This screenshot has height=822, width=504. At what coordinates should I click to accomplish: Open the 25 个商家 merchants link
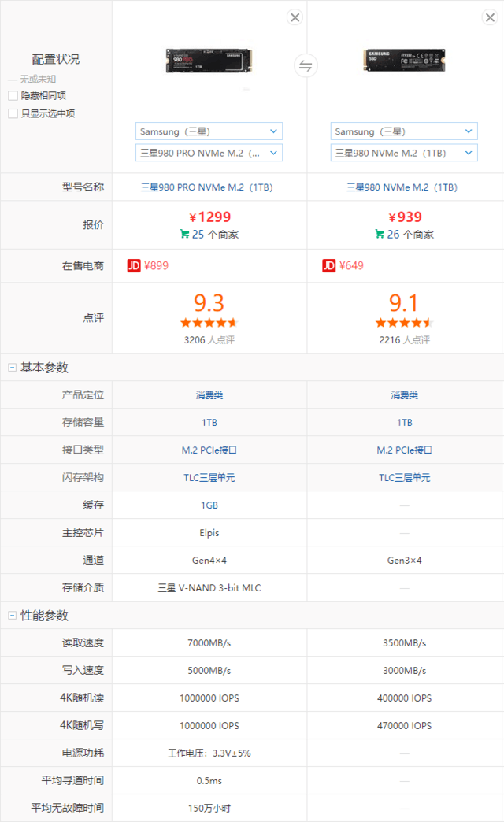(215, 235)
